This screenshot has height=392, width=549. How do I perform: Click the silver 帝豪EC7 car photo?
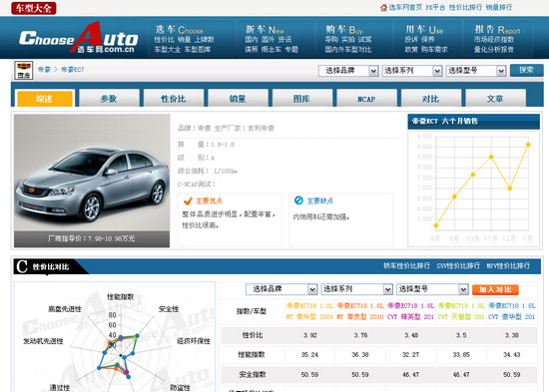(x=92, y=173)
